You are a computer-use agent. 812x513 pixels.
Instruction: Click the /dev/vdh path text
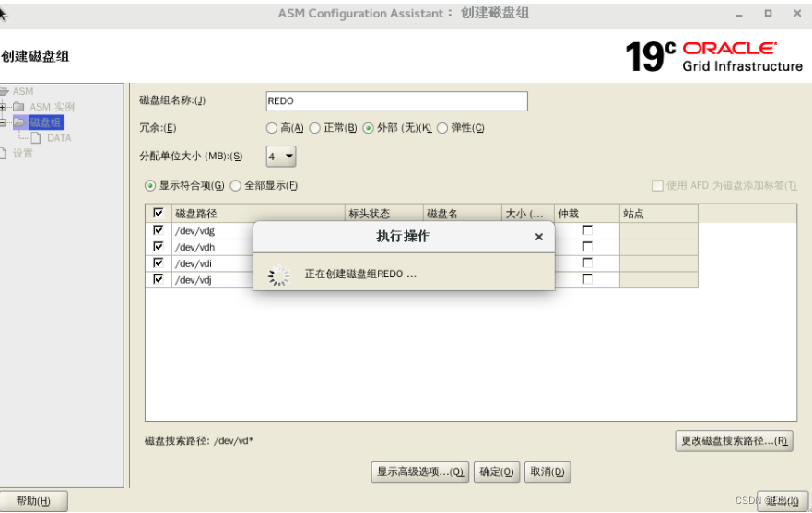coord(194,247)
